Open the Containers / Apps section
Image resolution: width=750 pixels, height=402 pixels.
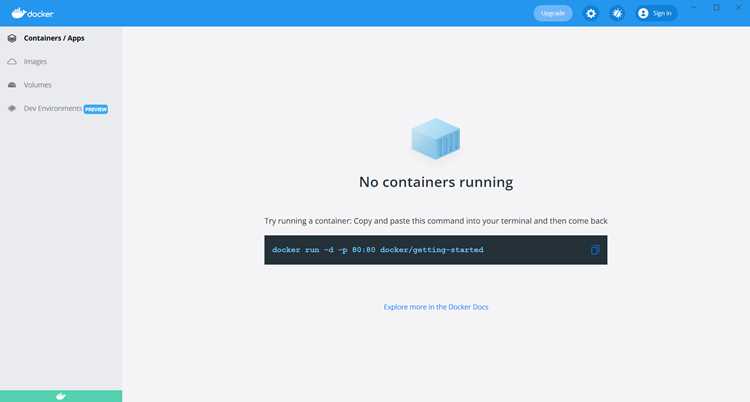(x=54, y=38)
